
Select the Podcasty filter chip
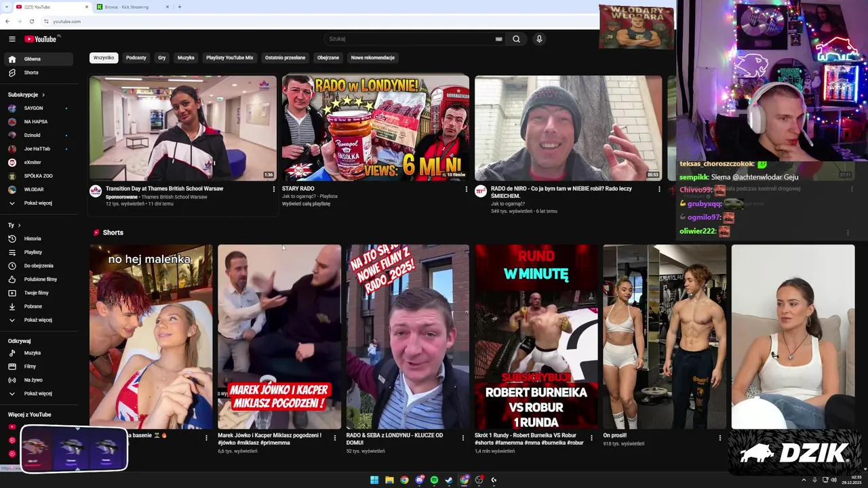click(136, 58)
